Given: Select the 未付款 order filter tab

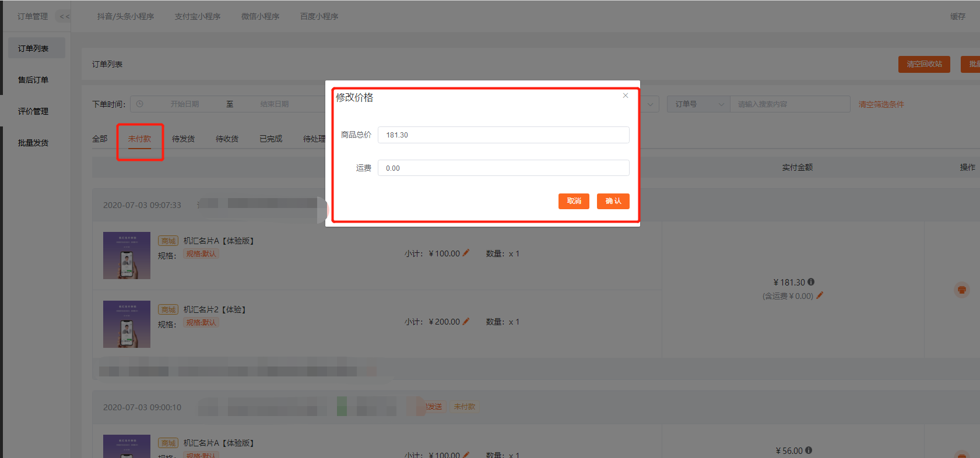Looking at the screenshot, I should (x=139, y=139).
